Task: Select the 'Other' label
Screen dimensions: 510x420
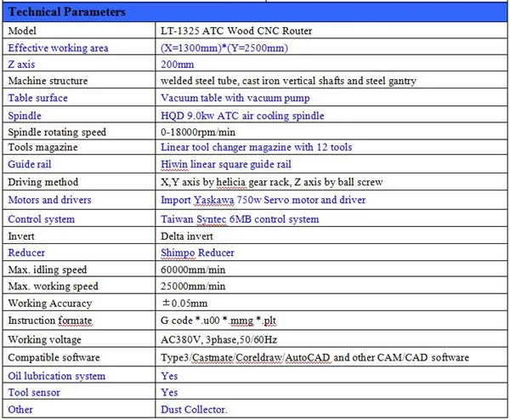Action: point(20,410)
